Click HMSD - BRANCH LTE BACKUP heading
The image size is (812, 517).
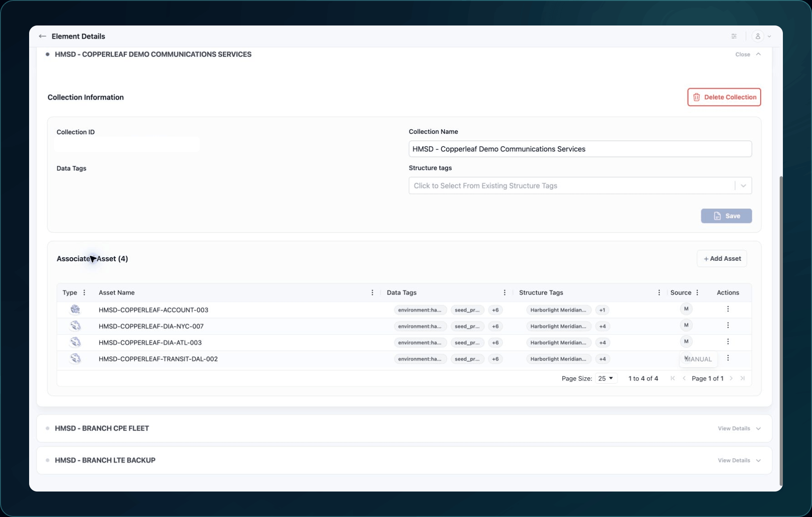105,460
